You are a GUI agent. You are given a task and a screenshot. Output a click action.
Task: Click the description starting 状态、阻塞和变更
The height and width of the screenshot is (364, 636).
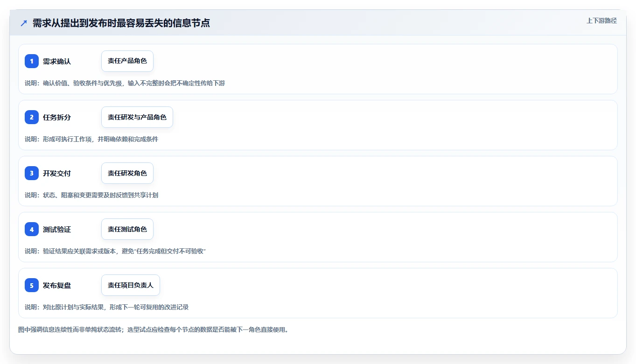[91, 195]
